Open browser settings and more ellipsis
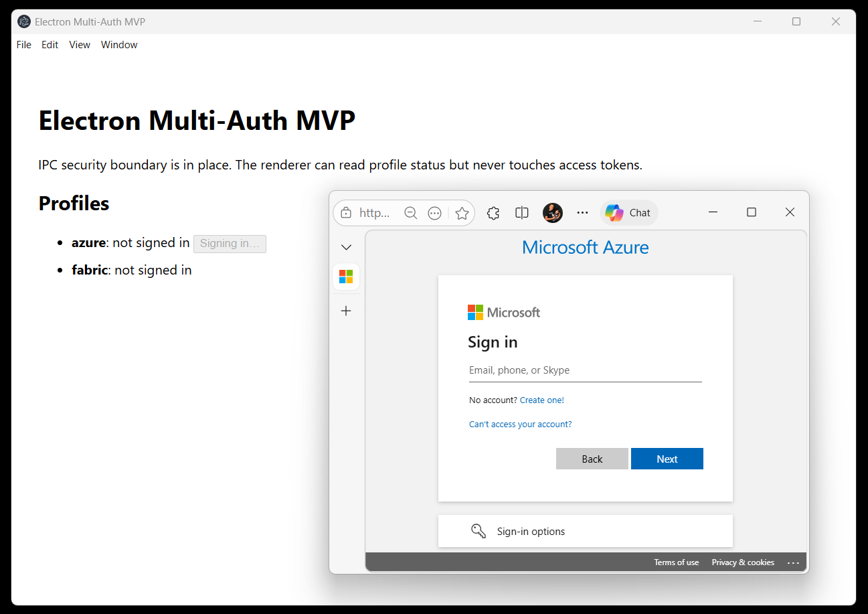The height and width of the screenshot is (614, 868). click(x=582, y=213)
